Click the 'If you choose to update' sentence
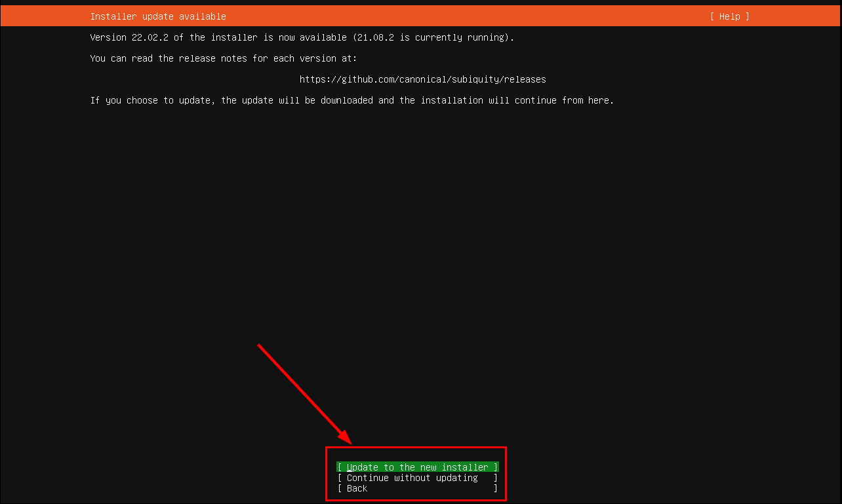Screen dimensions: 842x504 pos(351,100)
